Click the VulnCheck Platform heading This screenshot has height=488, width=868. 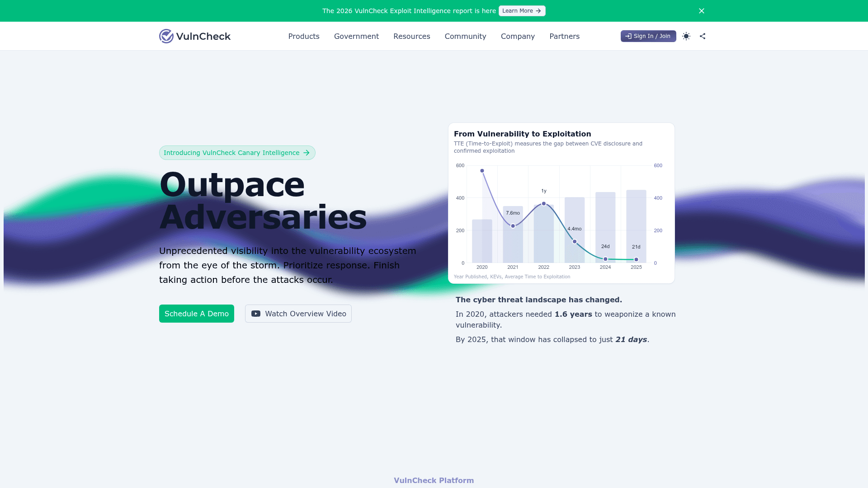pyautogui.click(x=434, y=480)
